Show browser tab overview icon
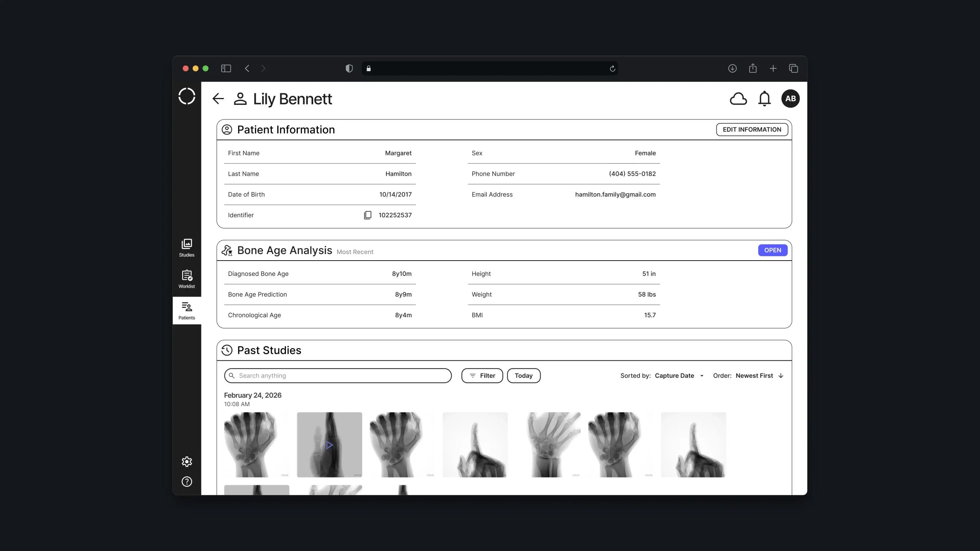This screenshot has width=980, height=551. [x=793, y=68]
